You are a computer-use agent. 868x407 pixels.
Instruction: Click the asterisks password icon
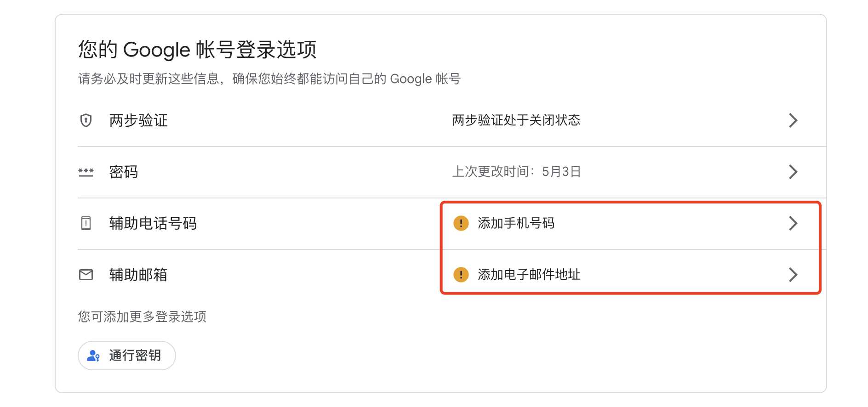[x=86, y=172]
